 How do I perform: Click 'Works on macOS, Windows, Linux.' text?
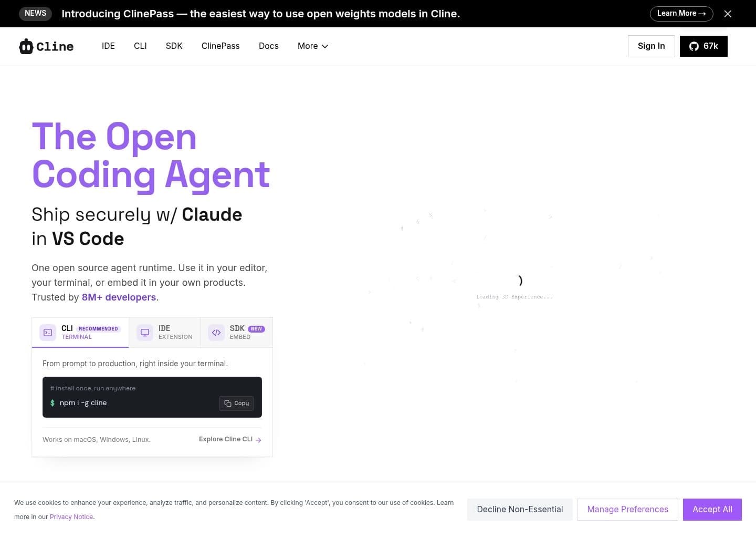click(x=97, y=440)
